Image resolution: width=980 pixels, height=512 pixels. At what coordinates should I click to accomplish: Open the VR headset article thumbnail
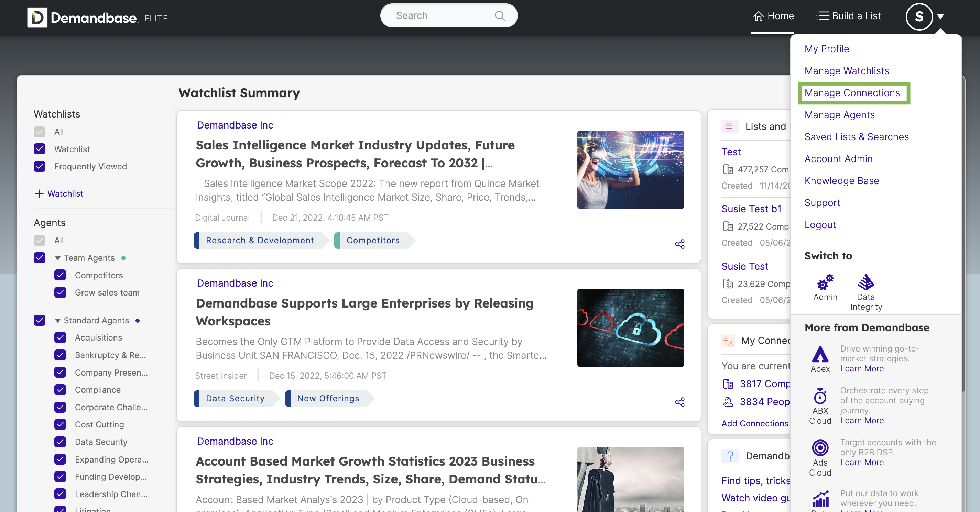point(630,169)
